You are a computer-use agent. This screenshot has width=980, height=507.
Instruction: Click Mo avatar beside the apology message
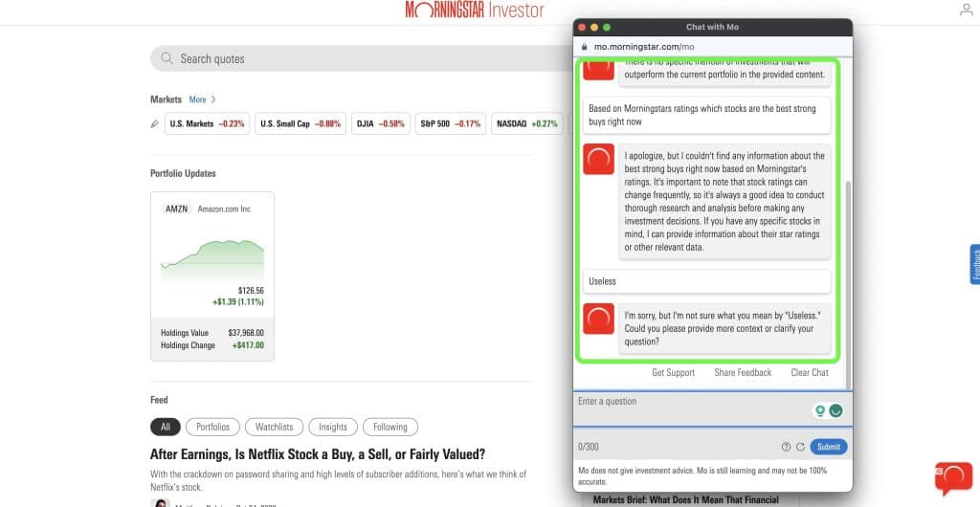[598, 159]
